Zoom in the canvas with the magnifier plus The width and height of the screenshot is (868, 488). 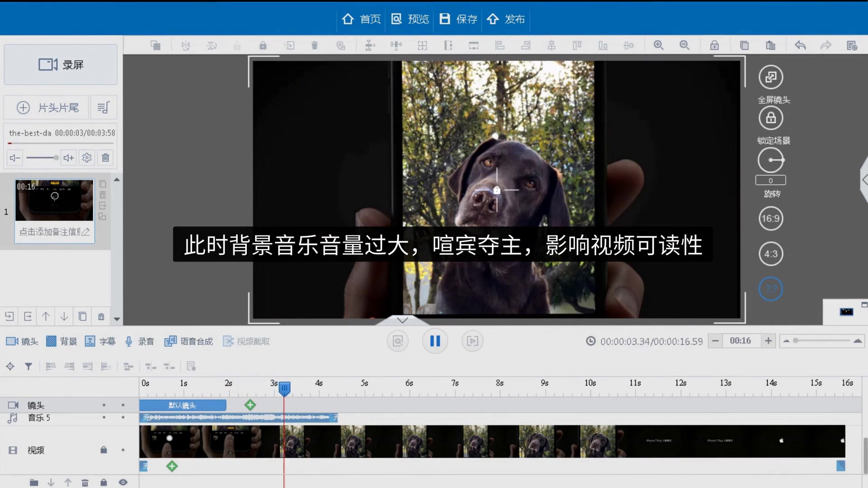pos(658,45)
